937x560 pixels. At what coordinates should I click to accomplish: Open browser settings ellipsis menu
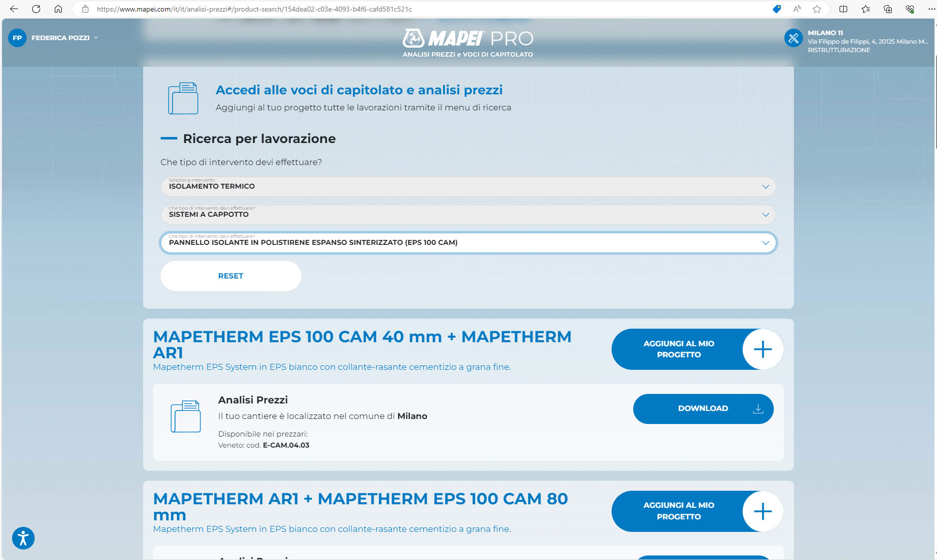coord(931,9)
